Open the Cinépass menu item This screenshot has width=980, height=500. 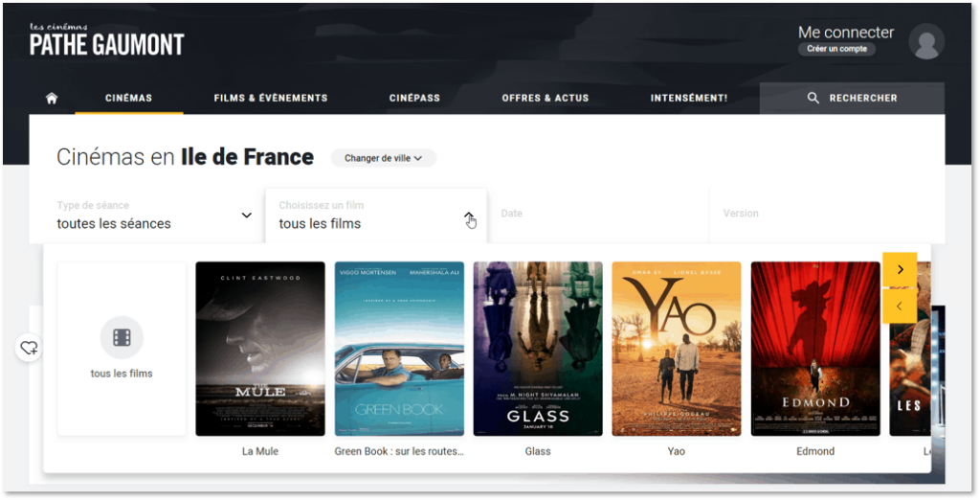point(414,98)
